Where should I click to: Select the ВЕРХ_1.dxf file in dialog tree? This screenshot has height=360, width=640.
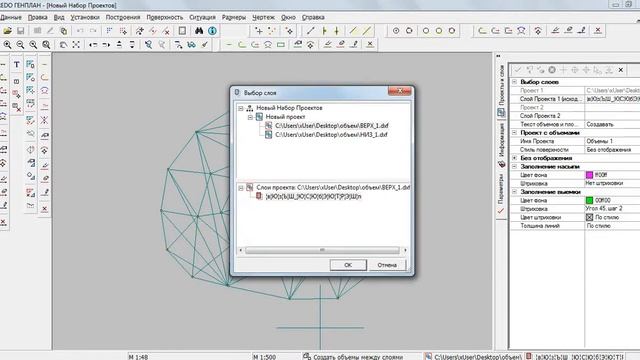331,126
